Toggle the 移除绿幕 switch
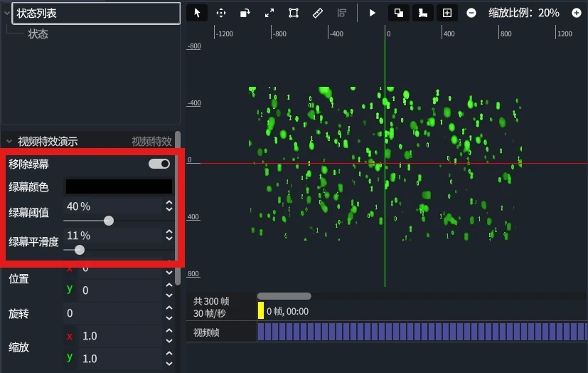The image size is (588, 373). pos(159,164)
